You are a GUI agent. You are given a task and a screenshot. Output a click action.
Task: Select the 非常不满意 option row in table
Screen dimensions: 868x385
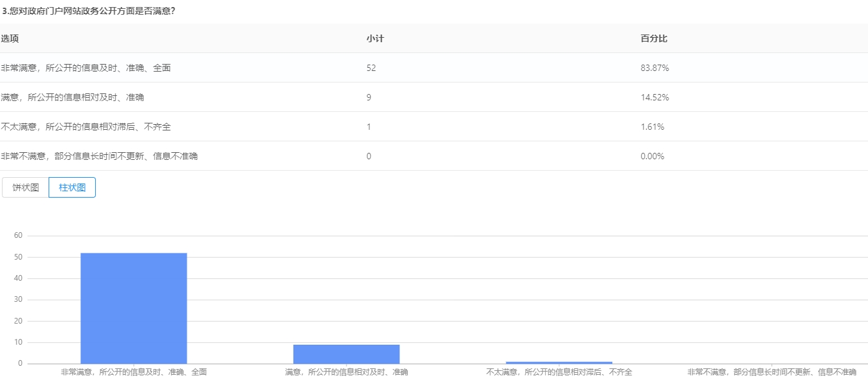tap(99, 156)
